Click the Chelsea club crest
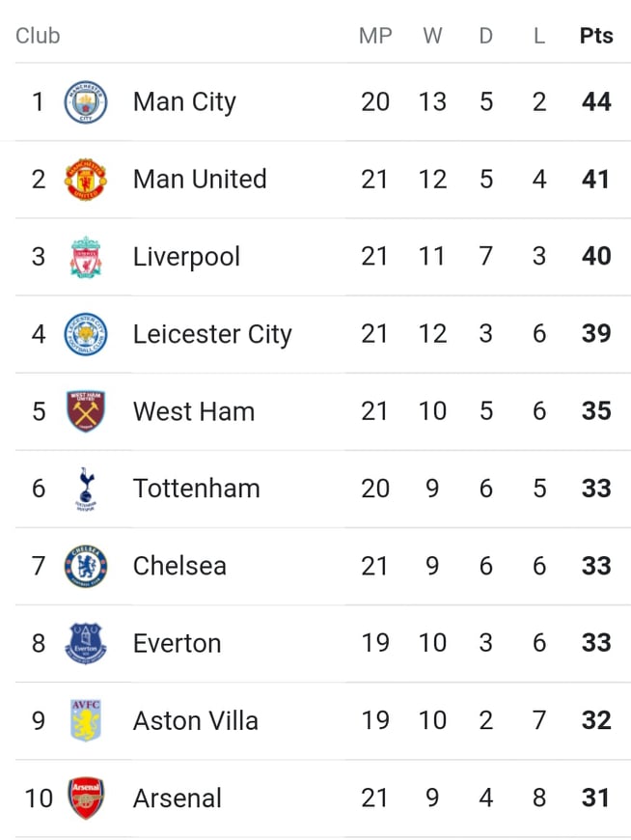The width and height of the screenshot is (631, 840). point(86,566)
